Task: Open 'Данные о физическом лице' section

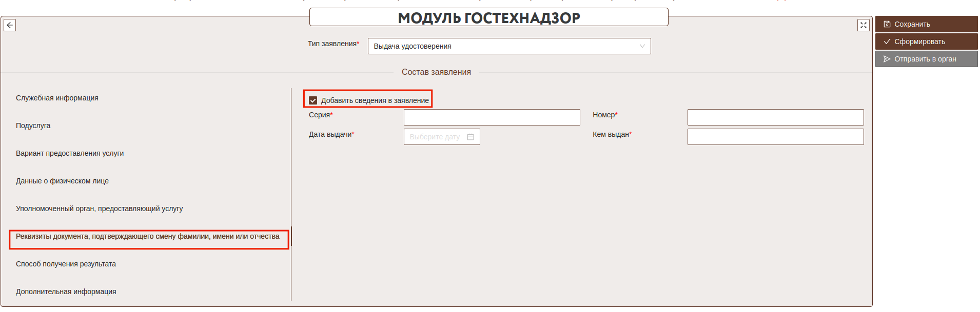Action: [x=62, y=181]
